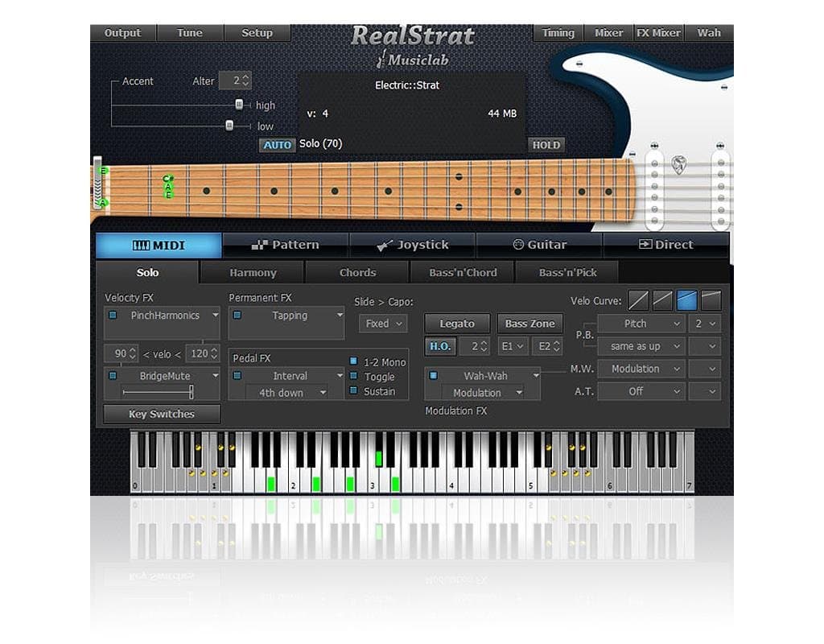
Task: Switch to the Harmony tab
Action: (252, 272)
